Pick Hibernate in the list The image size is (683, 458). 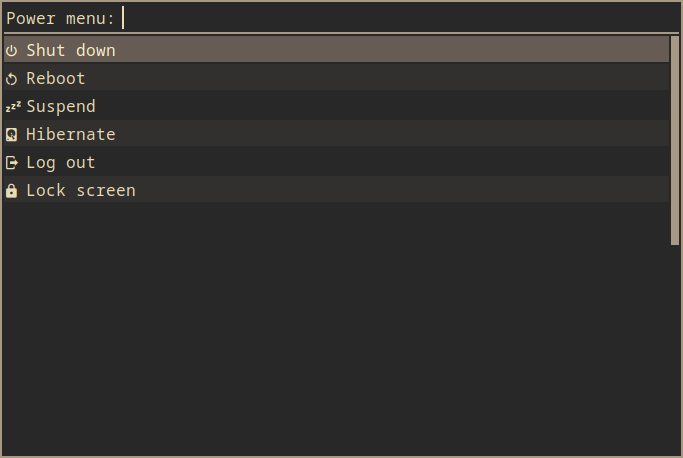tap(336, 133)
